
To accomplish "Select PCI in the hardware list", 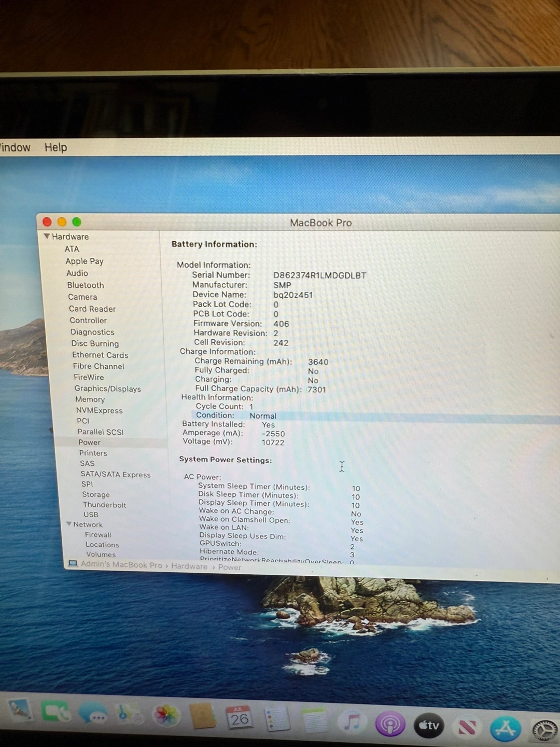I will coord(83,421).
